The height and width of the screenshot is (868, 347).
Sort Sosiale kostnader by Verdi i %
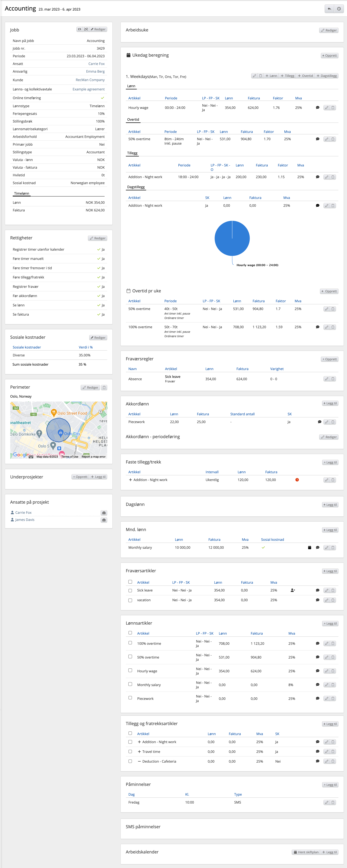coord(86,347)
